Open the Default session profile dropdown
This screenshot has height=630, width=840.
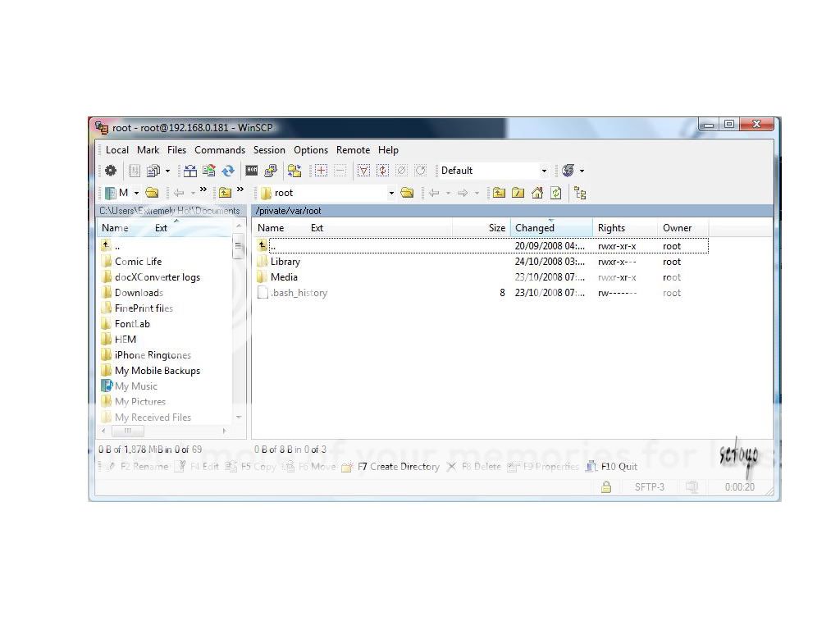[x=544, y=171]
